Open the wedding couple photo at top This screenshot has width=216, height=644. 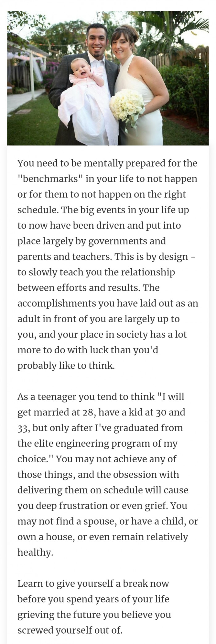pyautogui.click(x=108, y=78)
